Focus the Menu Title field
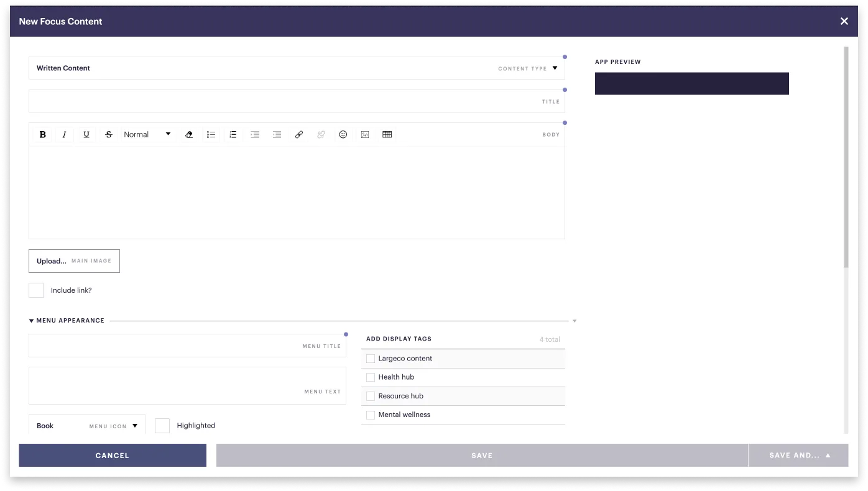This screenshot has width=868, height=491. [187, 346]
